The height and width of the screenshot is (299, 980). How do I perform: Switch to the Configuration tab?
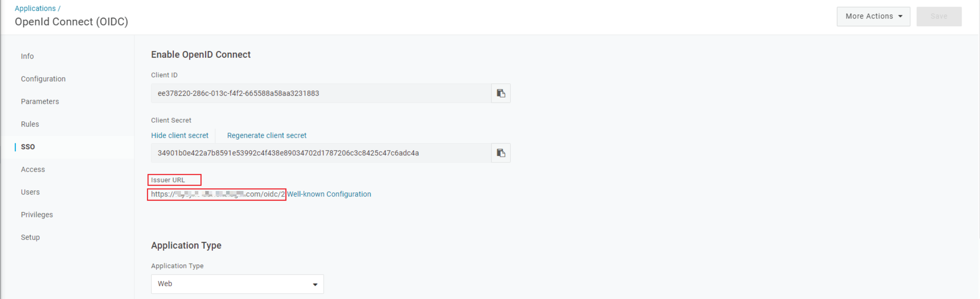(x=43, y=79)
